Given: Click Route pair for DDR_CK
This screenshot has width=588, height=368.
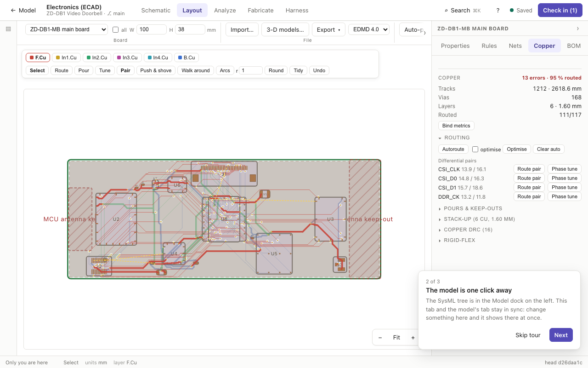Looking at the screenshot, I should coord(529,196).
